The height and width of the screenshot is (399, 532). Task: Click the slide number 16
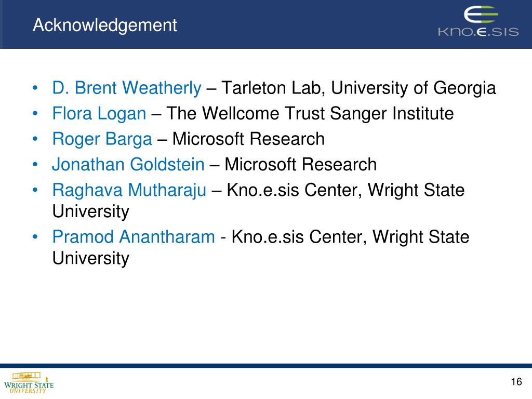pos(516,382)
